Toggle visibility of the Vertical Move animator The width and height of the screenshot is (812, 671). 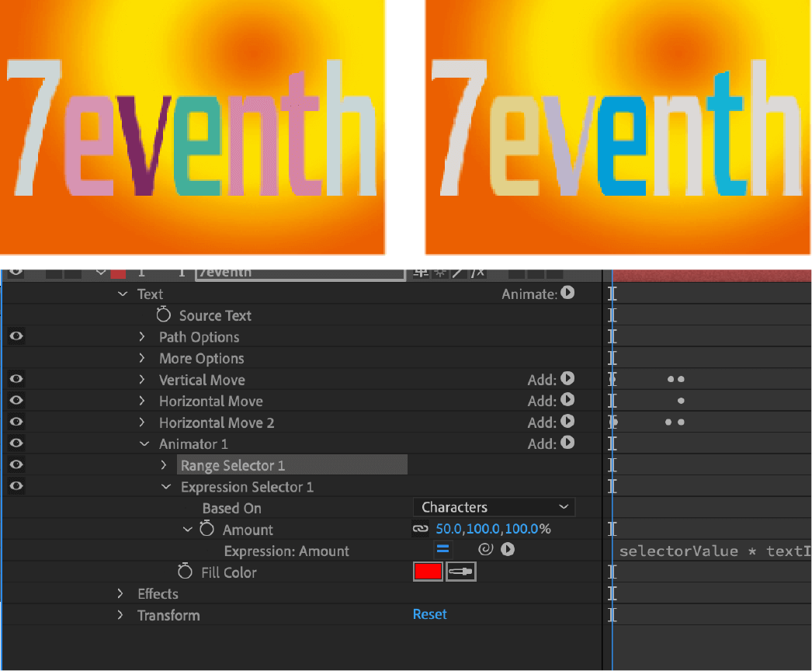point(18,379)
